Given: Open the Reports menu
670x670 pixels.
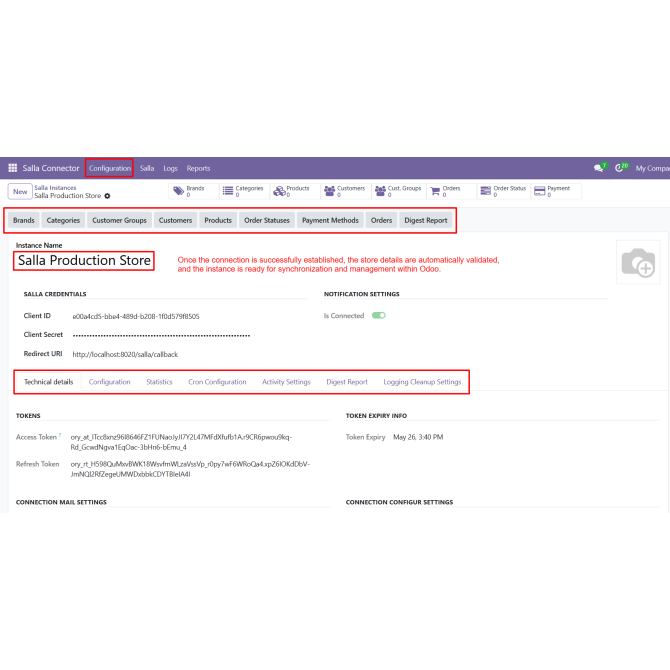Looking at the screenshot, I should (x=198, y=168).
